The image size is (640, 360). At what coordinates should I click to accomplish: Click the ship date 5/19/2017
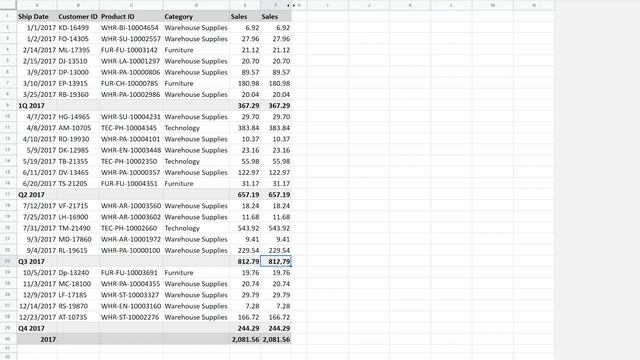[39, 161]
